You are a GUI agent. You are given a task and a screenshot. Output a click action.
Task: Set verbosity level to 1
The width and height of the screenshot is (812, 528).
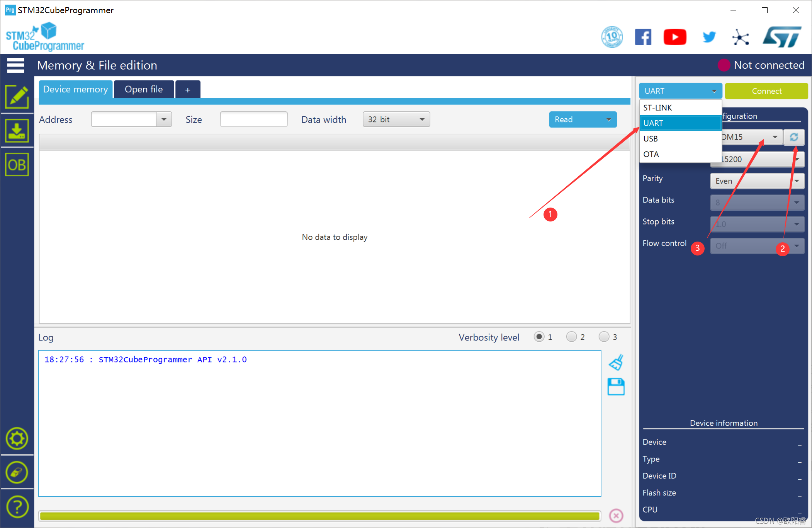pos(539,337)
